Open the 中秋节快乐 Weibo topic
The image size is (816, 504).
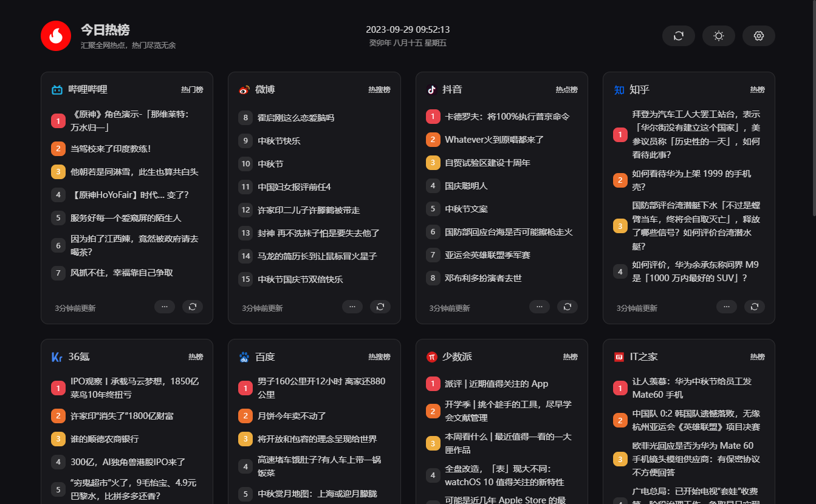pyautogui.click(x=279, y=141)
